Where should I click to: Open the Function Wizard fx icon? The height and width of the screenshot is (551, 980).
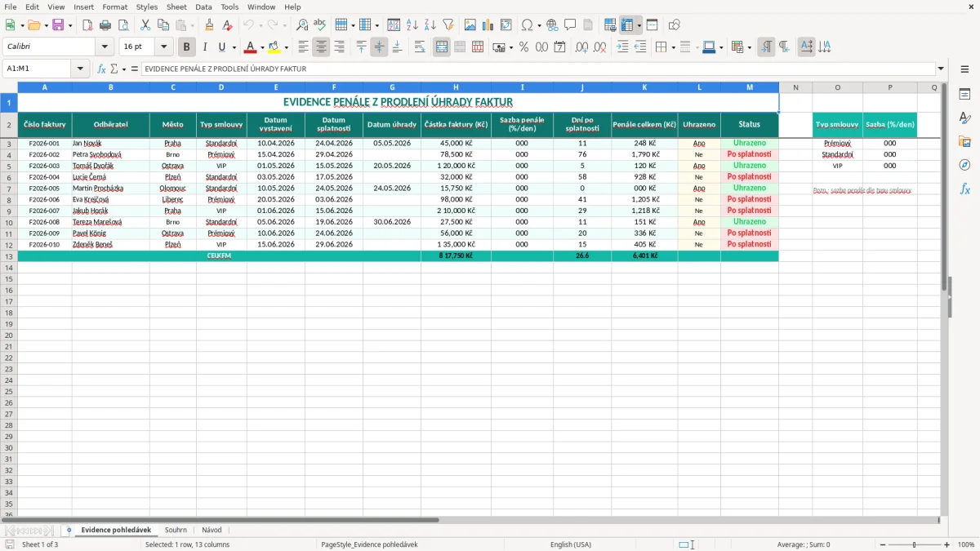(102, 69)
